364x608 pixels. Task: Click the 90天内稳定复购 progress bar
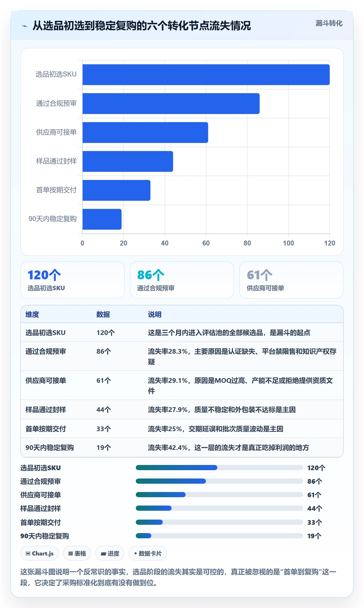[219, 536]
